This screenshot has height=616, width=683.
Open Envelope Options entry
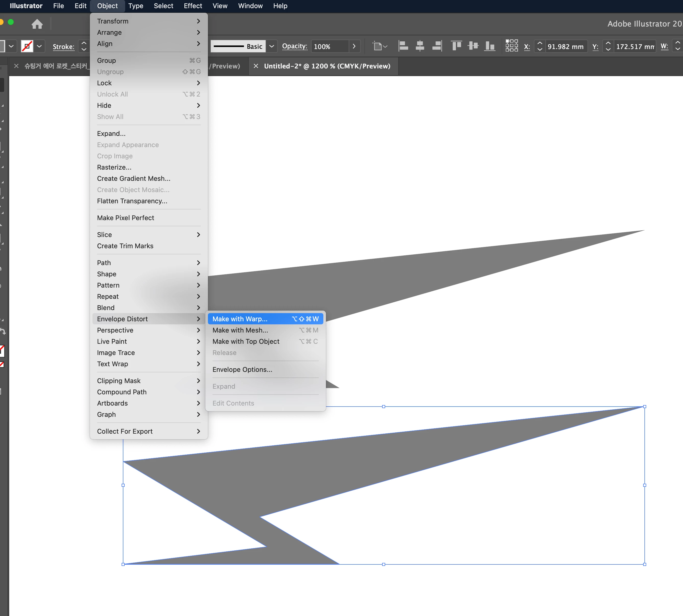point(242,370)
